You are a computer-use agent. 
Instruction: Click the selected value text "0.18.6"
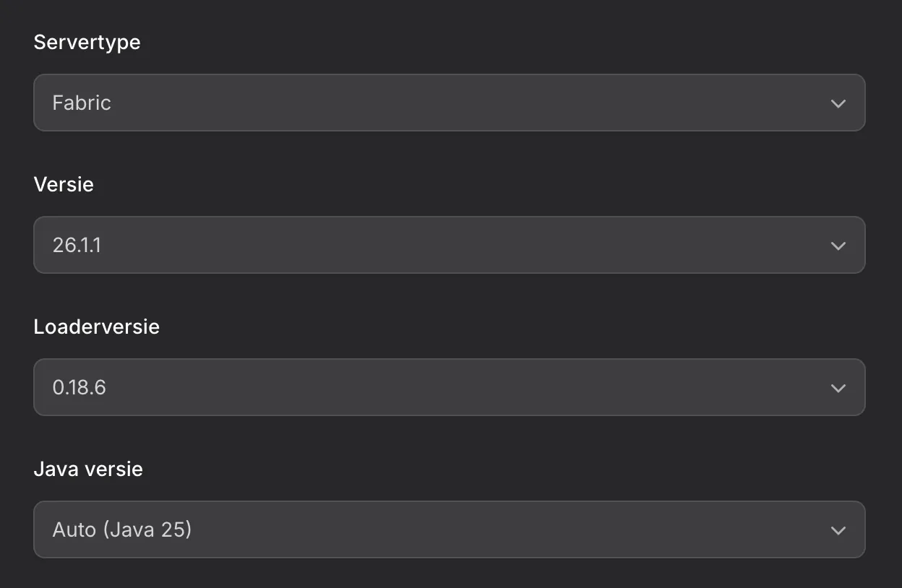79,387
